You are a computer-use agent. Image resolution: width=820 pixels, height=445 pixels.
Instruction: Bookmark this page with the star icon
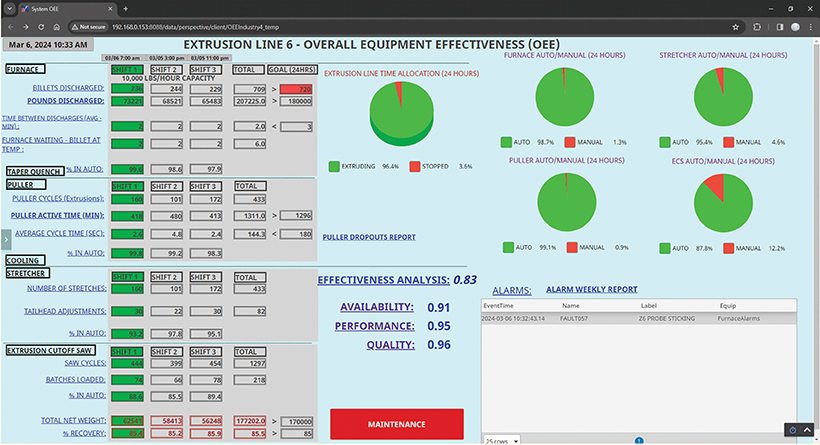pos(735,27)
